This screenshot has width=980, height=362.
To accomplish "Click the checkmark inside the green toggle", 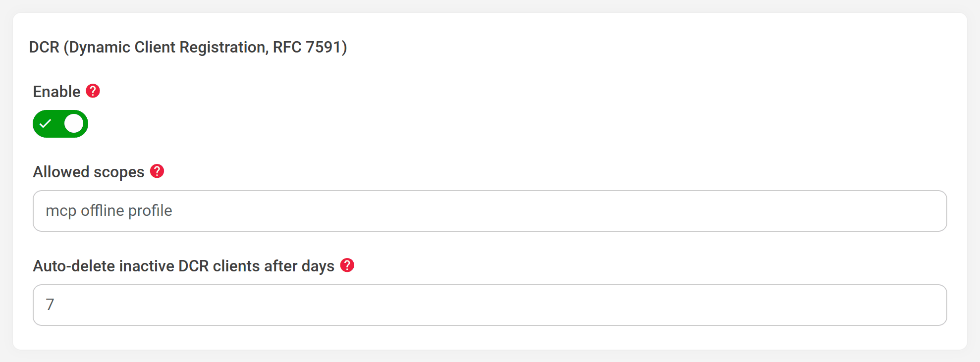I will (x=46, y=124).
